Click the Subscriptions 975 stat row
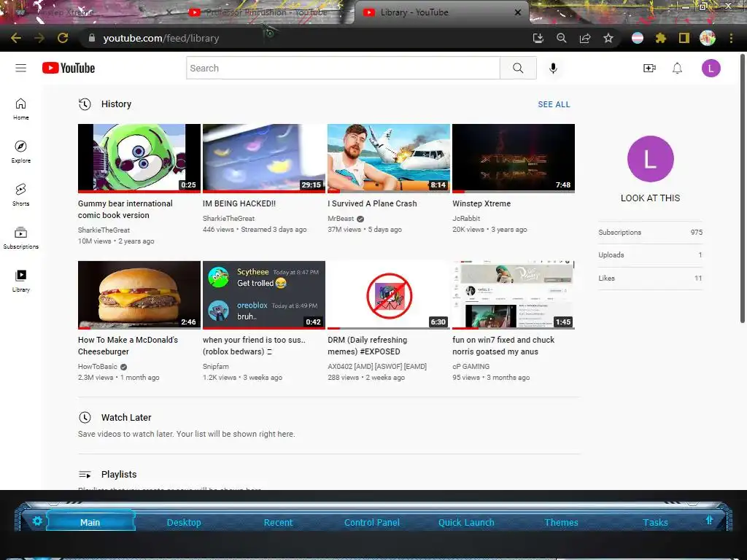 (650, 233)
